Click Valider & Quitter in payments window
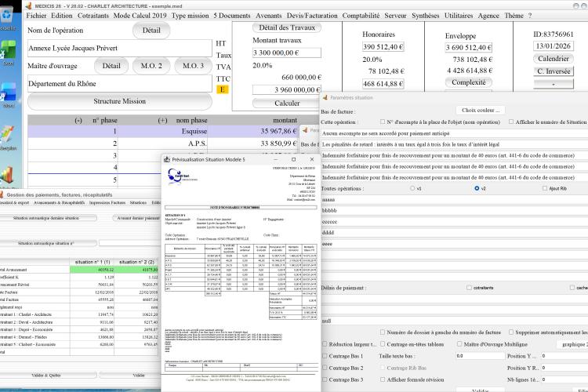Image resolution: width=588 pixels, height=392 pixels. (46, 375)
